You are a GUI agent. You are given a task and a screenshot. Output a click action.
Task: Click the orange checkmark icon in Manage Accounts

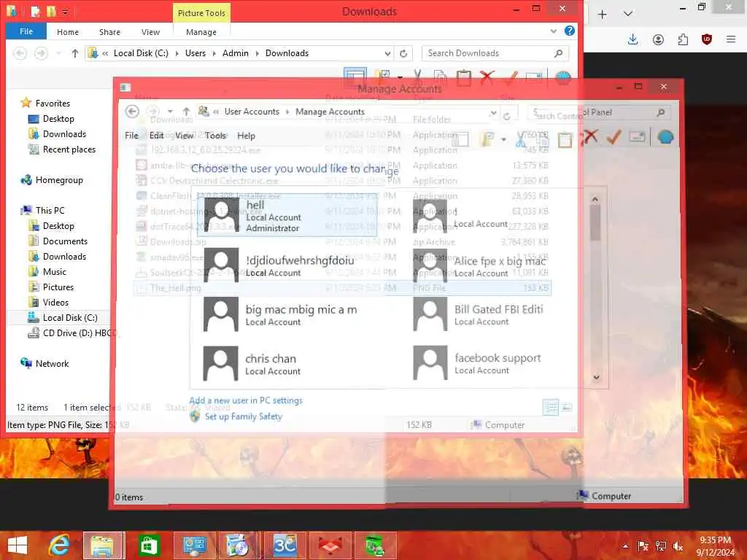pos(614,138)
